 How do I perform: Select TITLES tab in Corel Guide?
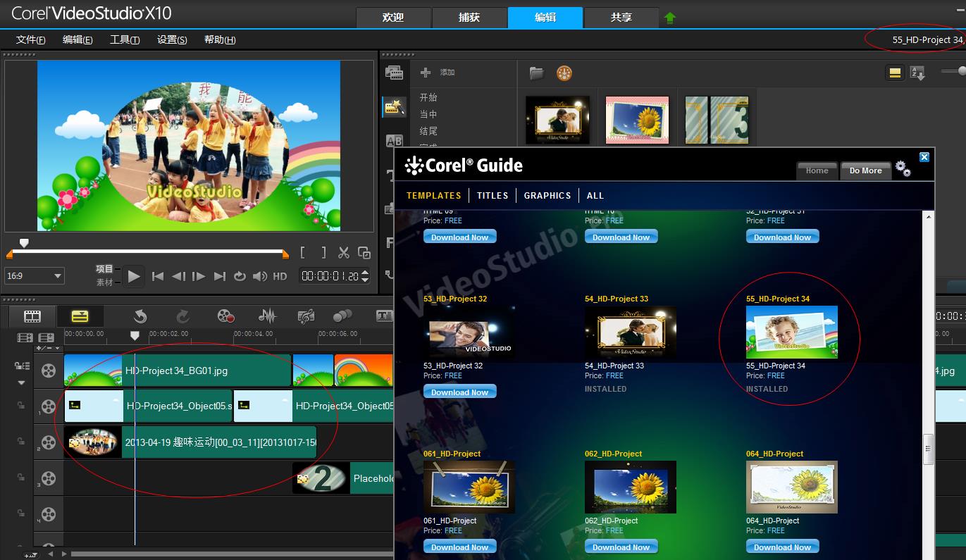[x=493, y=195]
